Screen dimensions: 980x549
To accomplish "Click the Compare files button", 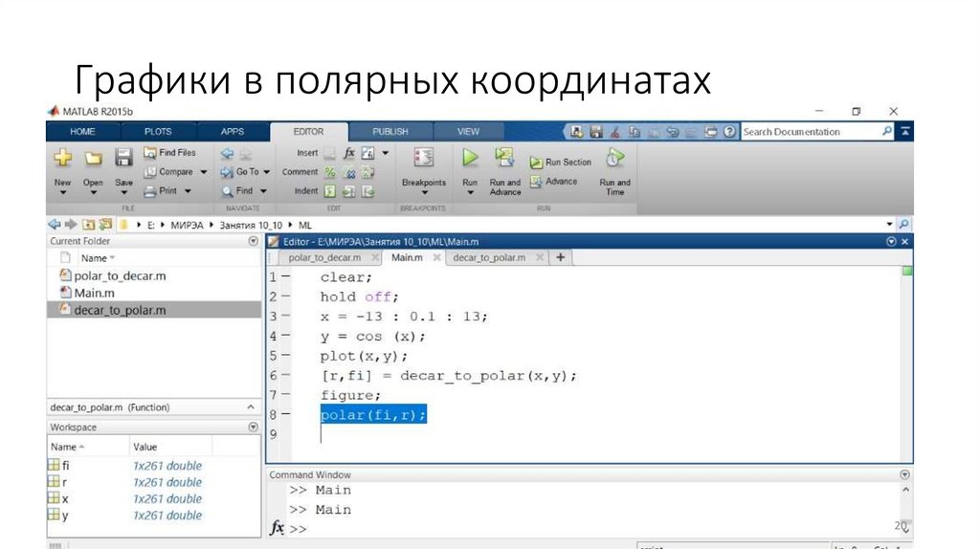I will click(x=168, y=172).
